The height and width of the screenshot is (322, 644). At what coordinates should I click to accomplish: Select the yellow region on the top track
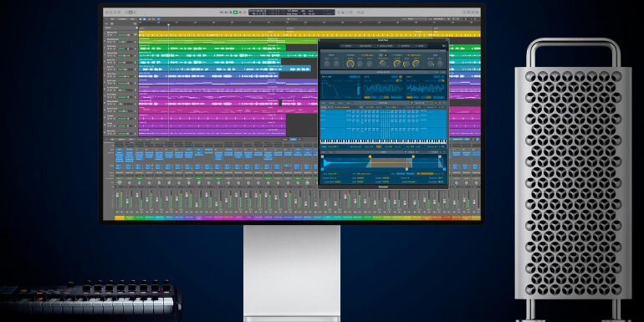[309, 34]
